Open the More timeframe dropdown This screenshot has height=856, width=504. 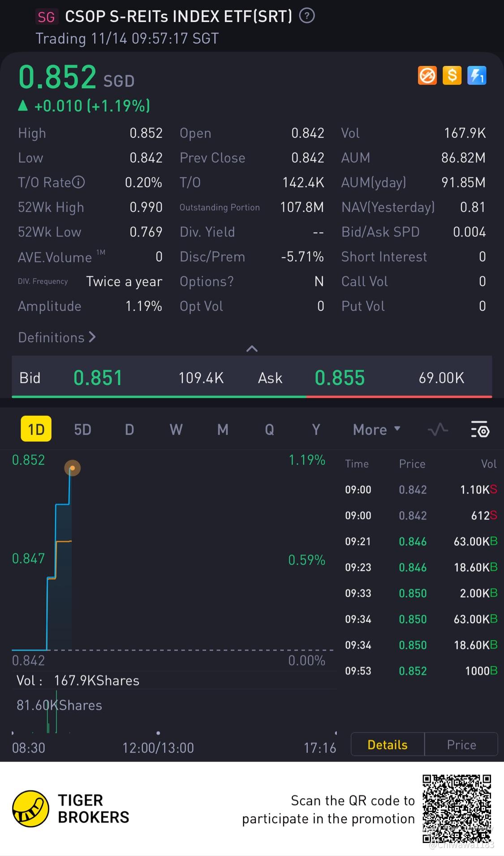(x=376, y=430)
